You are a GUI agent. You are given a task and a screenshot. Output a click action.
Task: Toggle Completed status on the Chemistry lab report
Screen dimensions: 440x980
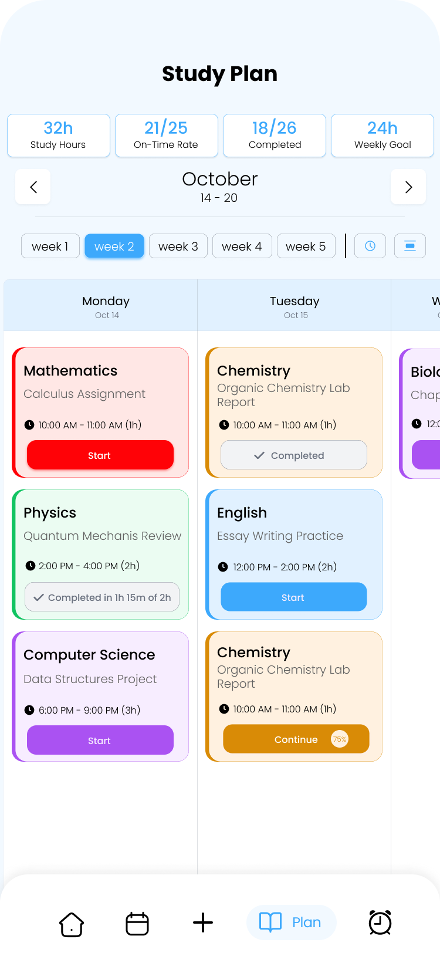click(x=293, y=455)
